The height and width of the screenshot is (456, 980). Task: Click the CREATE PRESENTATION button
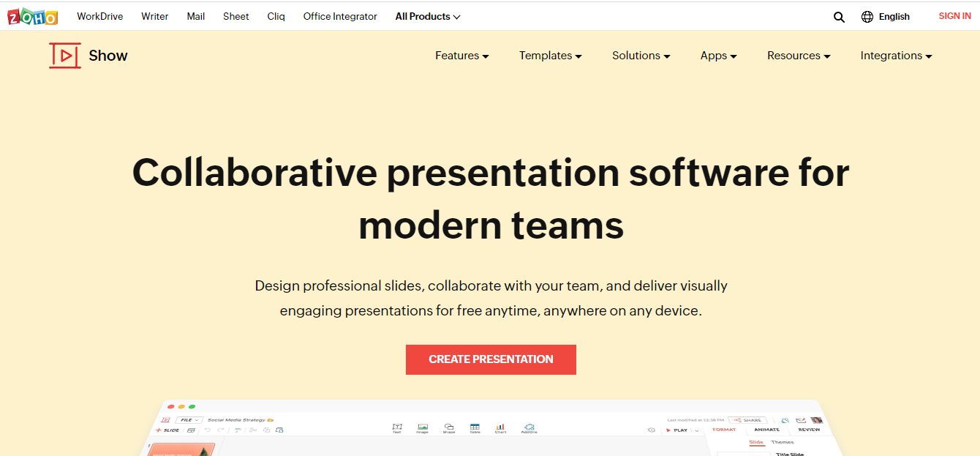coord(491,359)
